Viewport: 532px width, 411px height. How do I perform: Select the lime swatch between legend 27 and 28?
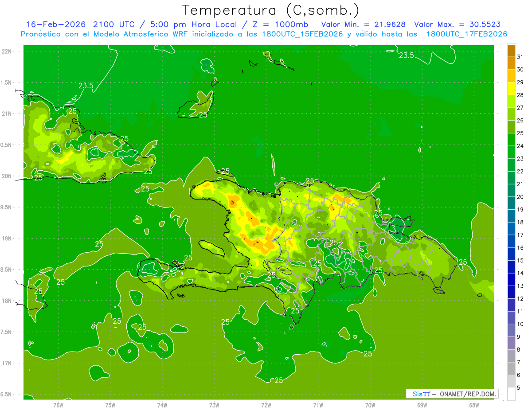coord(511,102)
